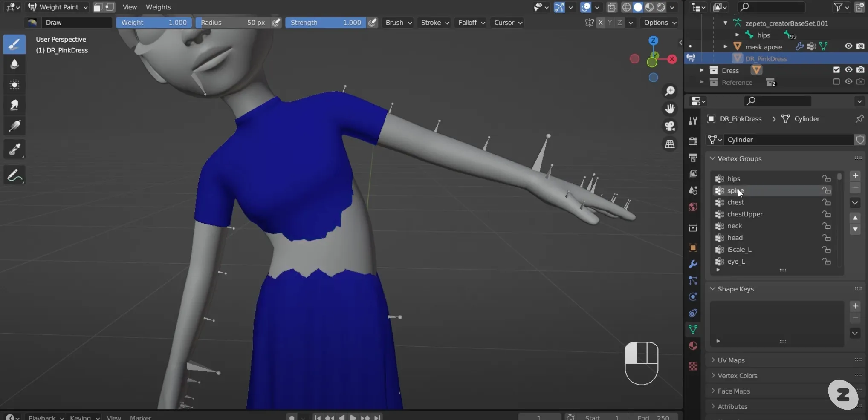Open the Tool properties tab
This screenshot has width=868, height=420.
(x=693, y=121)
